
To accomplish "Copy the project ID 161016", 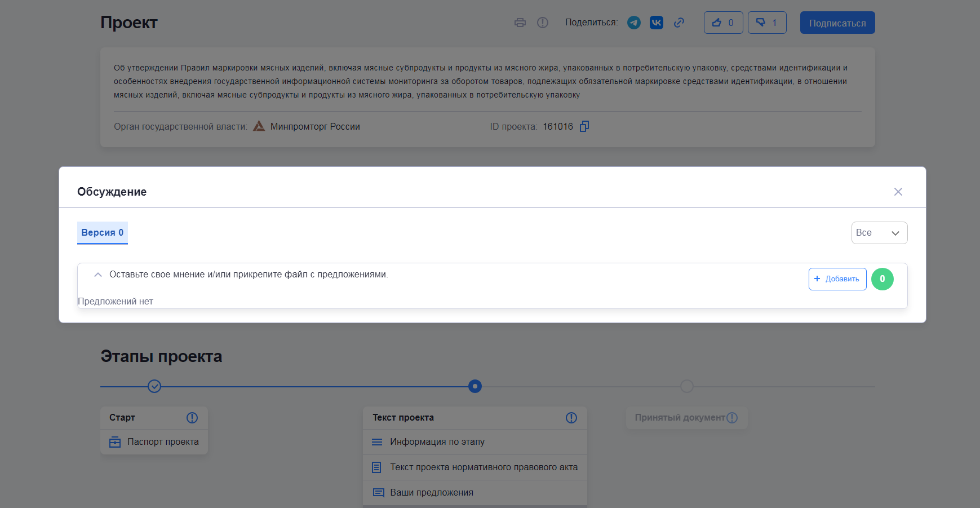I will coord(584,126).
